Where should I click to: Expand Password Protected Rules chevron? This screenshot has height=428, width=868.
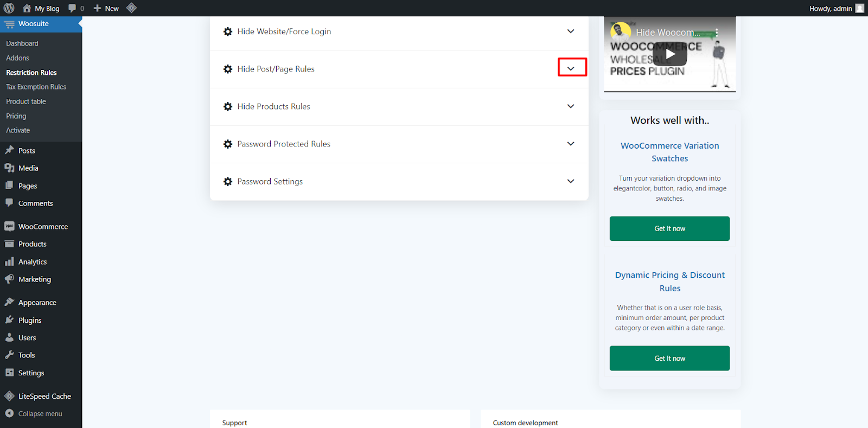(571, 144)
